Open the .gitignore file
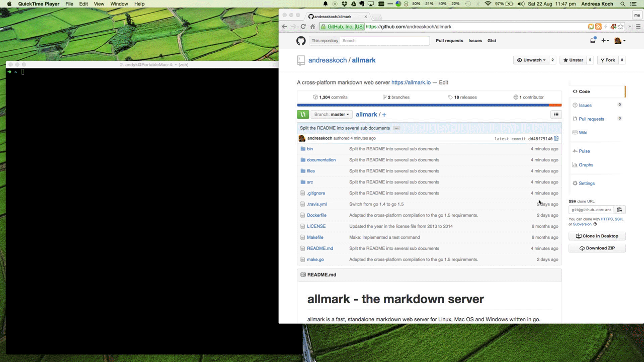644x362 pixels. point(316,193)
